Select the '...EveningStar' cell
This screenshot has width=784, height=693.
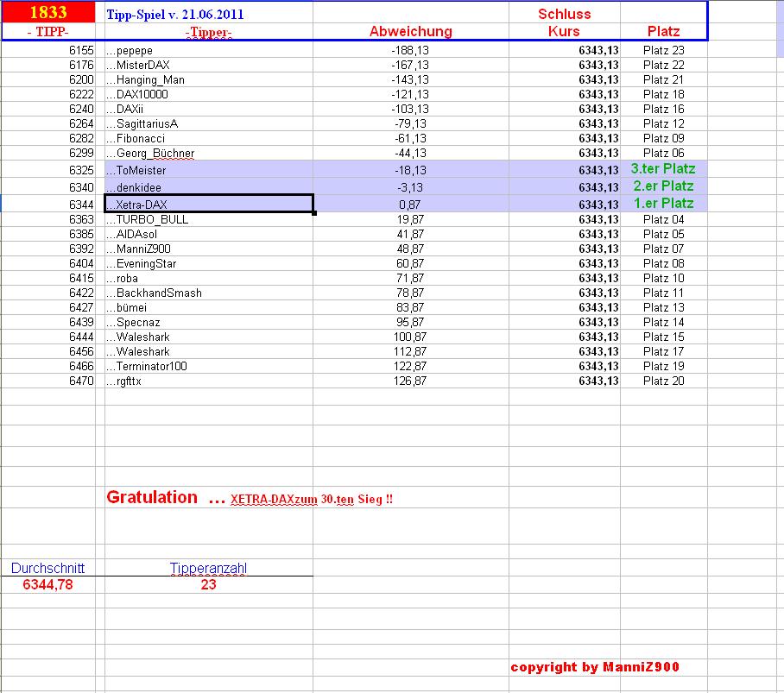208,263
